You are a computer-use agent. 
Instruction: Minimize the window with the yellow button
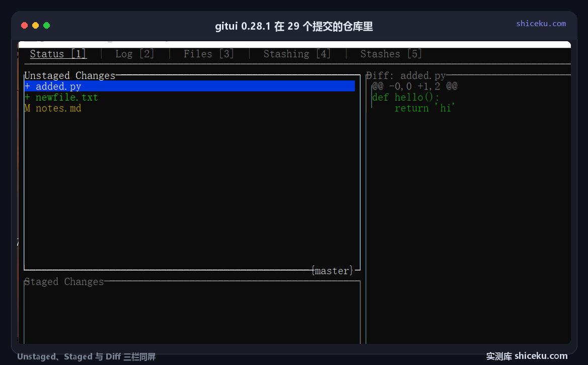[36, 26]
